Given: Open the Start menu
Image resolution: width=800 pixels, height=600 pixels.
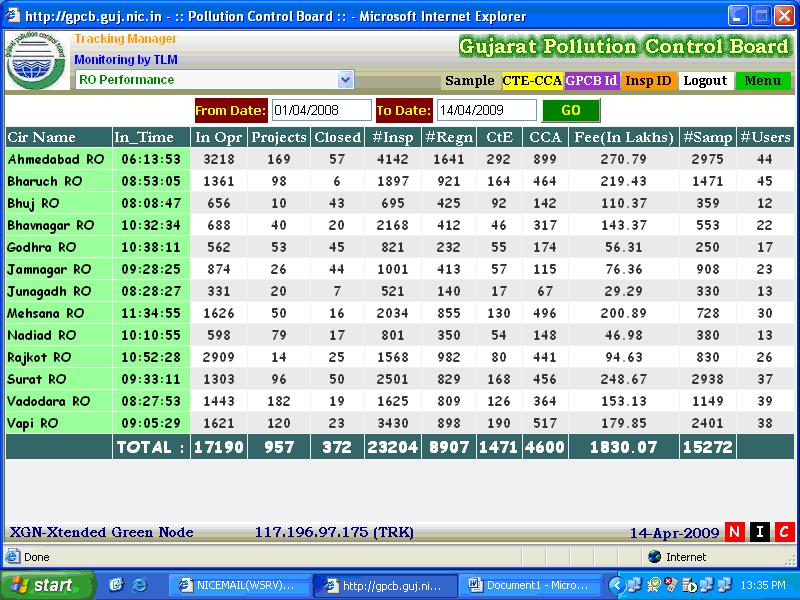Looking at the screenshot, I should [47, 585].
